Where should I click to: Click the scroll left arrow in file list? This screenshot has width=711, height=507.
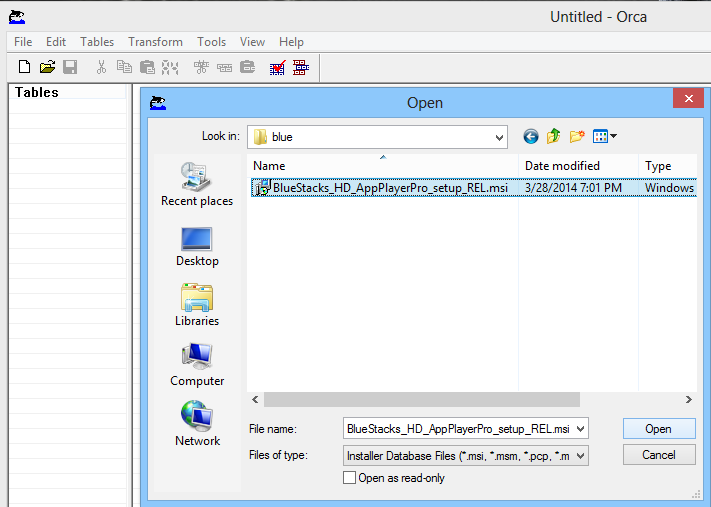255,400
